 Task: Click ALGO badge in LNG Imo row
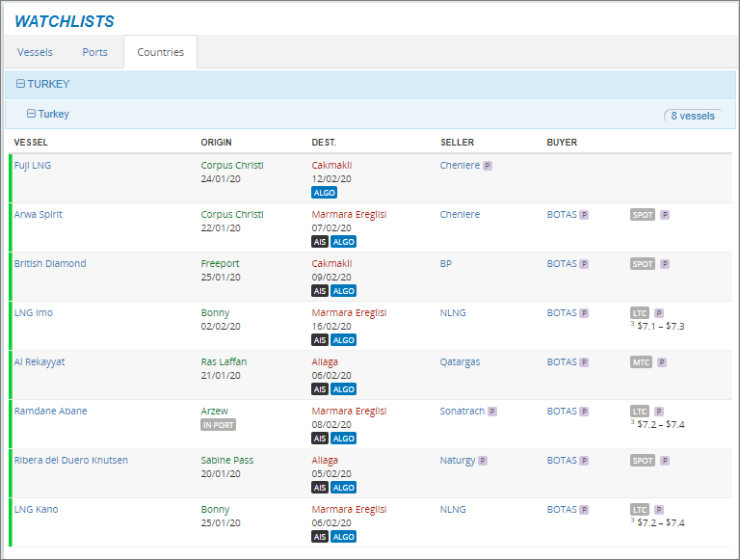[x=343, y=340]
